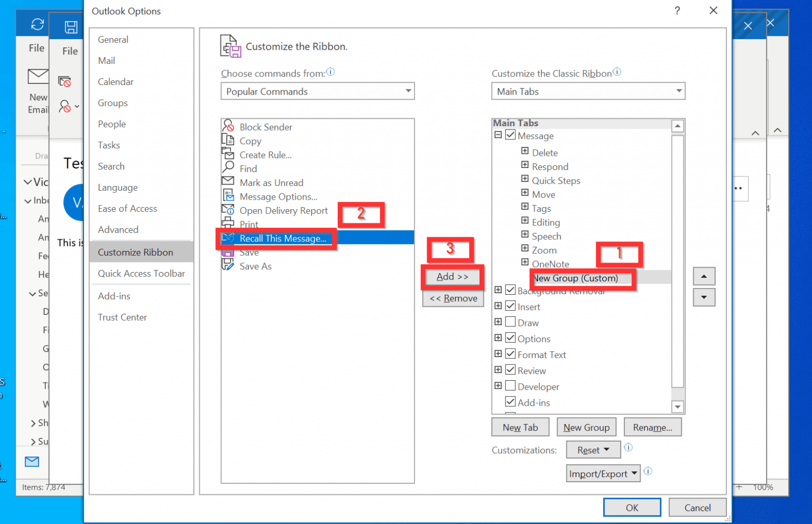Select the Block Sender command icon

(228, 126)
